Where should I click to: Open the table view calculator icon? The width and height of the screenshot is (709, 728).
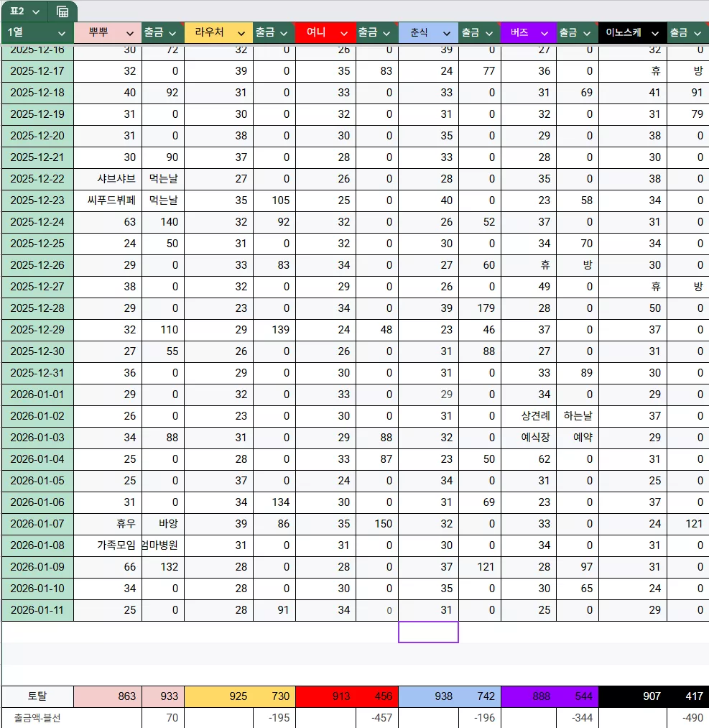62,11
